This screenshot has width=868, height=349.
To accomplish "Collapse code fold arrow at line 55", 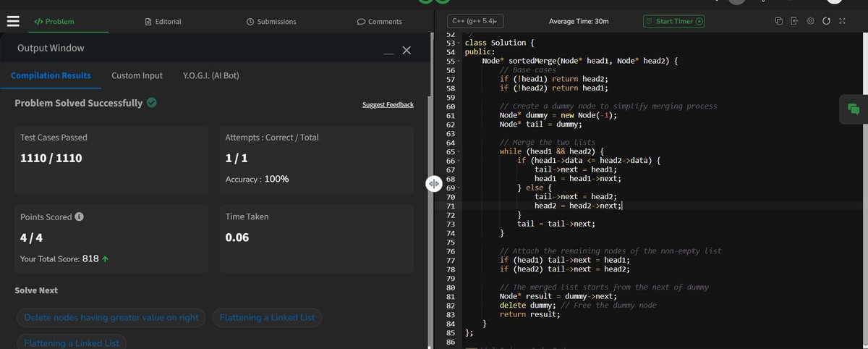I will coord(459,61).
